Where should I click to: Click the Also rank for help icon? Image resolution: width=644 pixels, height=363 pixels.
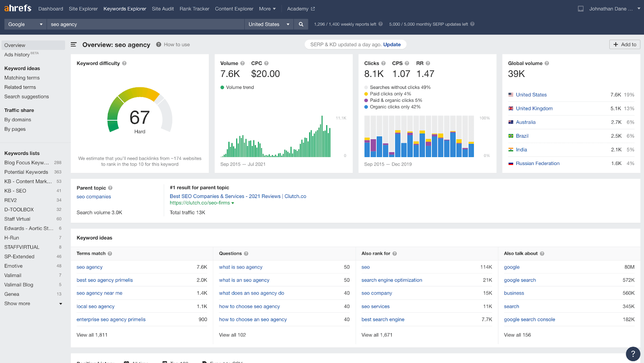pyautogui.click(x=394, y=254)
